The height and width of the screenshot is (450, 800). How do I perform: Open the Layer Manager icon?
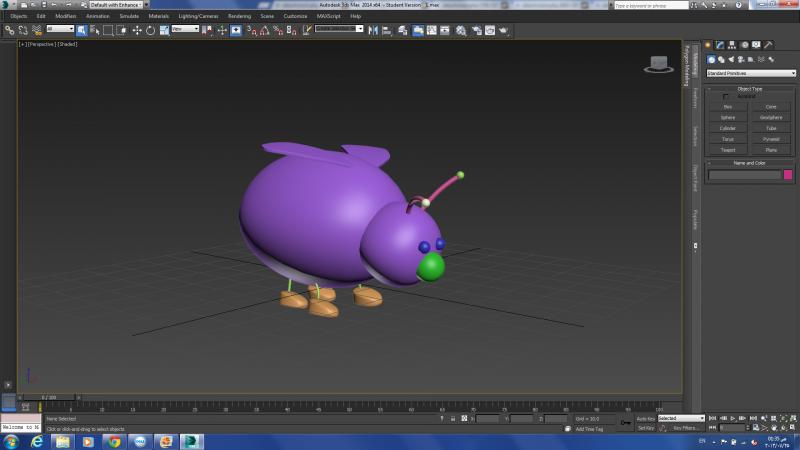[x=403, y=31]
